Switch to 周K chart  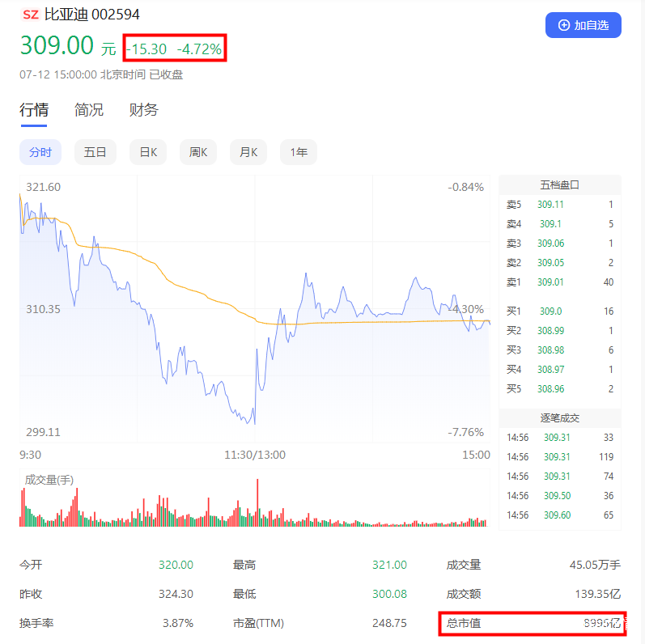tap(197, 152)
